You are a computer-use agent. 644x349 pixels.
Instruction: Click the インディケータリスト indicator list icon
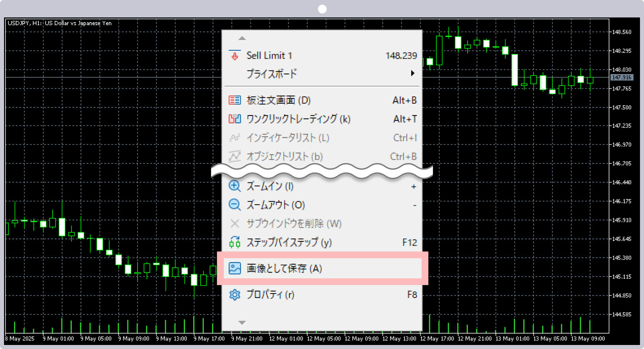point(235,138)
